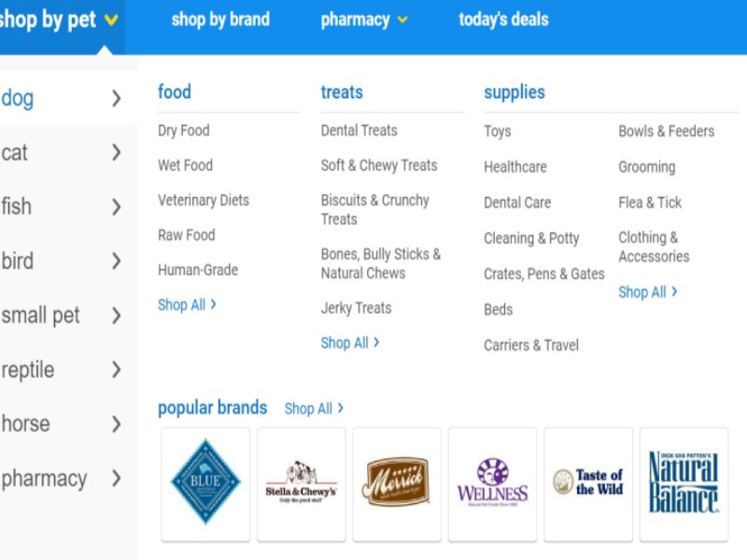The image size is (747, 560).
Task: Select the Stella & Chewy's brand logo
Action: pyautogui.click(x=301, y=483)
